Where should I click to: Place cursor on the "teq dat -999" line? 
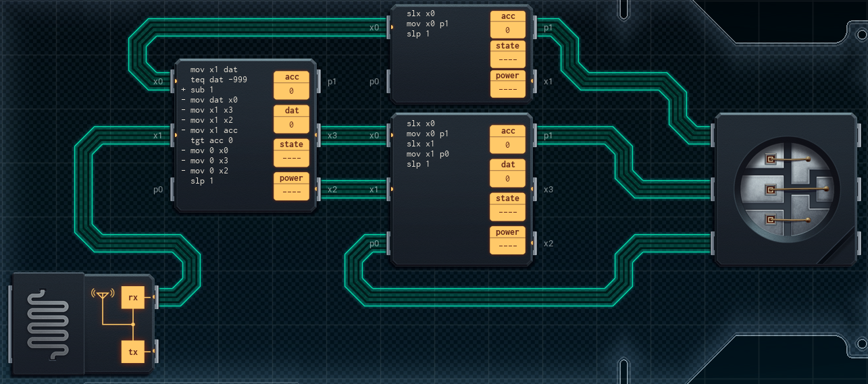pos(218,80)
